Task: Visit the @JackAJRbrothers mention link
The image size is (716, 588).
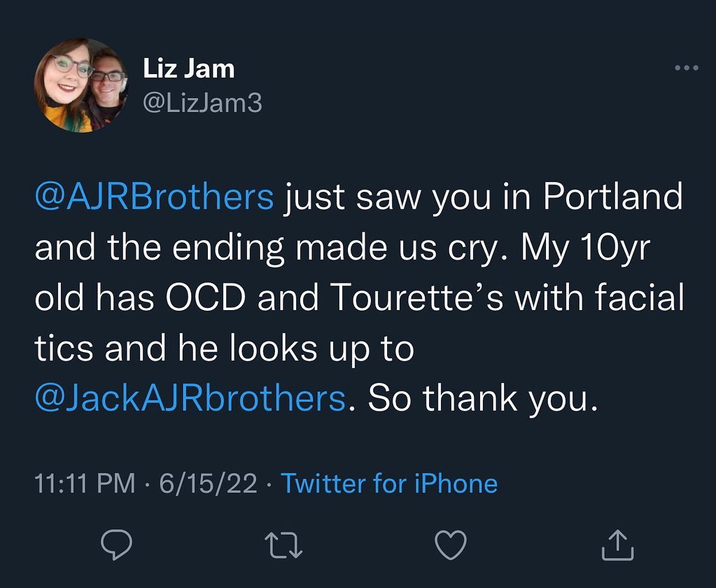Action: (190, 399)
